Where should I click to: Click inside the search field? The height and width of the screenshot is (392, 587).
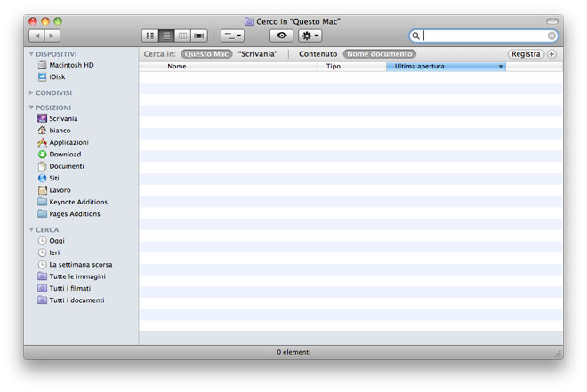coord(485,36)
